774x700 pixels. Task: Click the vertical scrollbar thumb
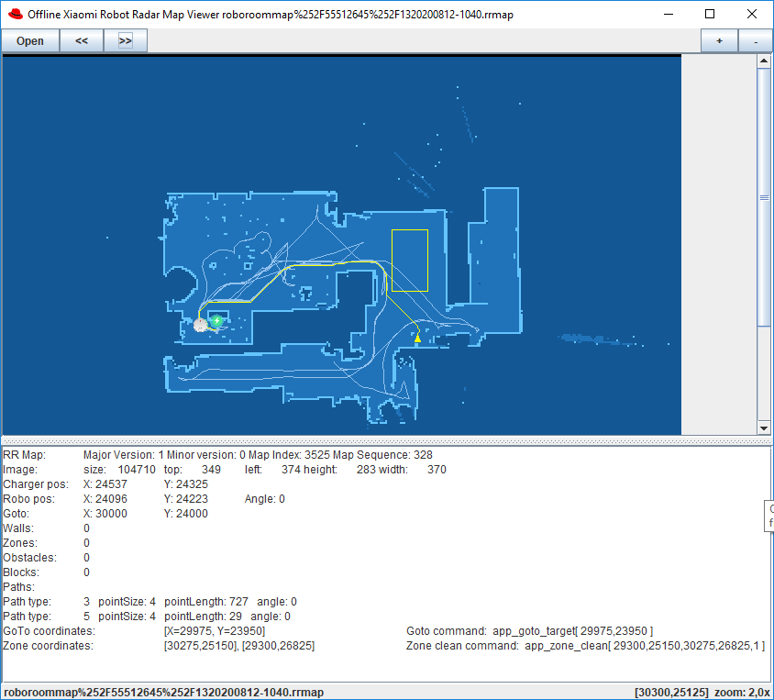tap(763, 197)
